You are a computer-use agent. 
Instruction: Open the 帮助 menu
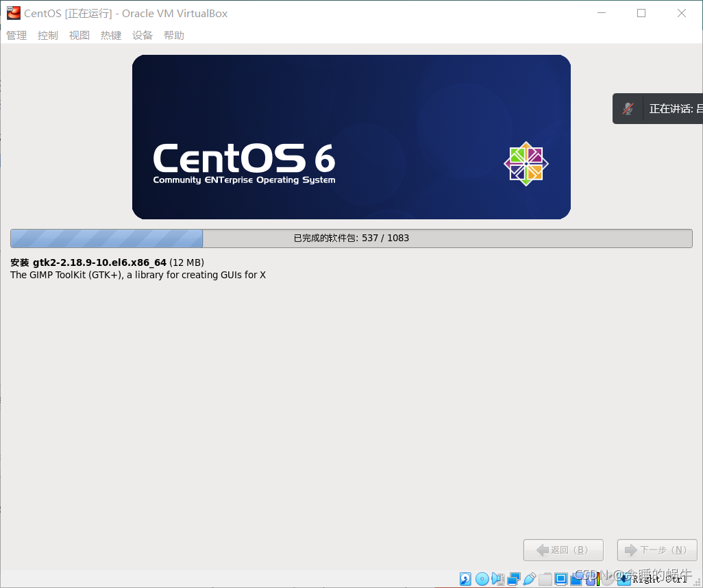(x=174, y=36)
